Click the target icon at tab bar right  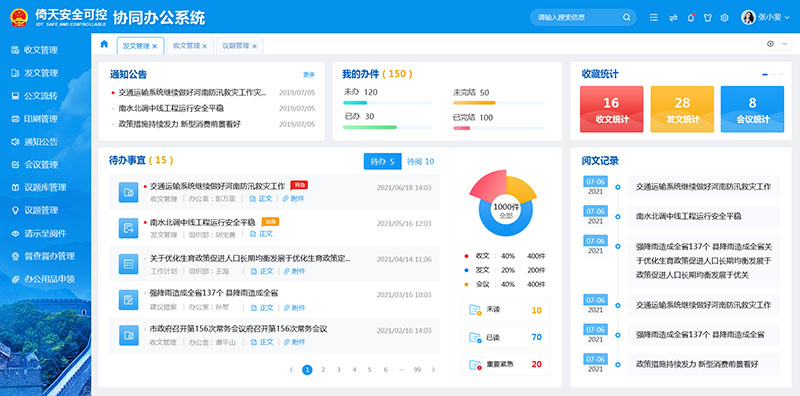coord(770,44)
